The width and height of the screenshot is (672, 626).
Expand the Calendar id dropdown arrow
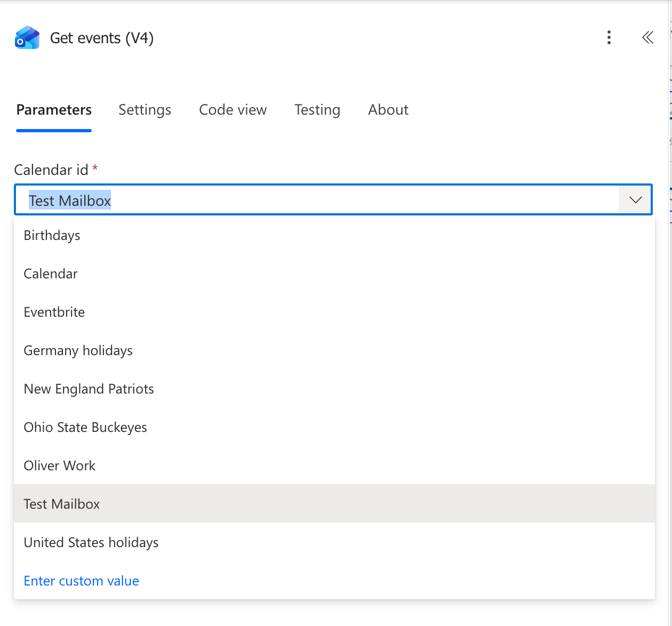point(635,200)
